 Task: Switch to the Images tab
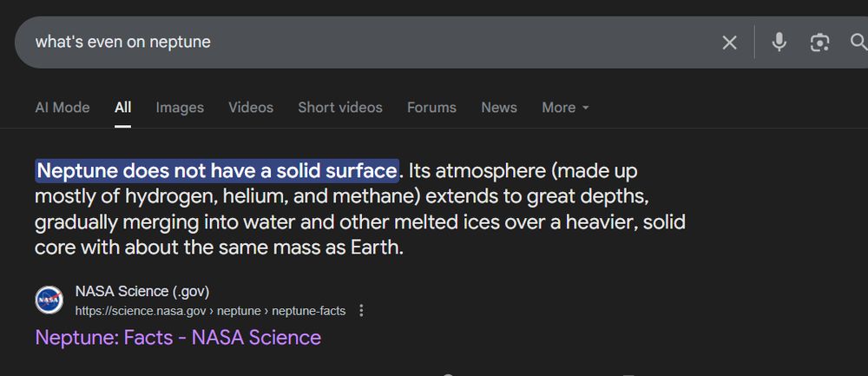[x=180, y=108]
